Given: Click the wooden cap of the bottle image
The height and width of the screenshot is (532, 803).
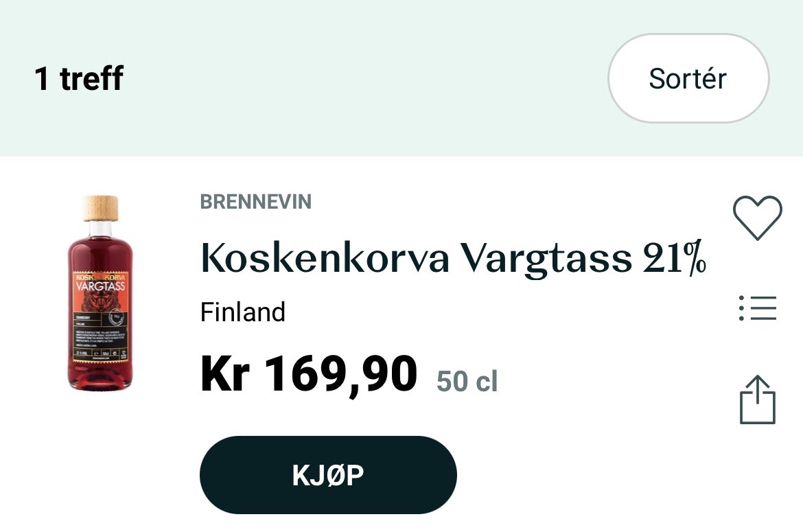Looking at the screenshot, I should tap(101, 208).
